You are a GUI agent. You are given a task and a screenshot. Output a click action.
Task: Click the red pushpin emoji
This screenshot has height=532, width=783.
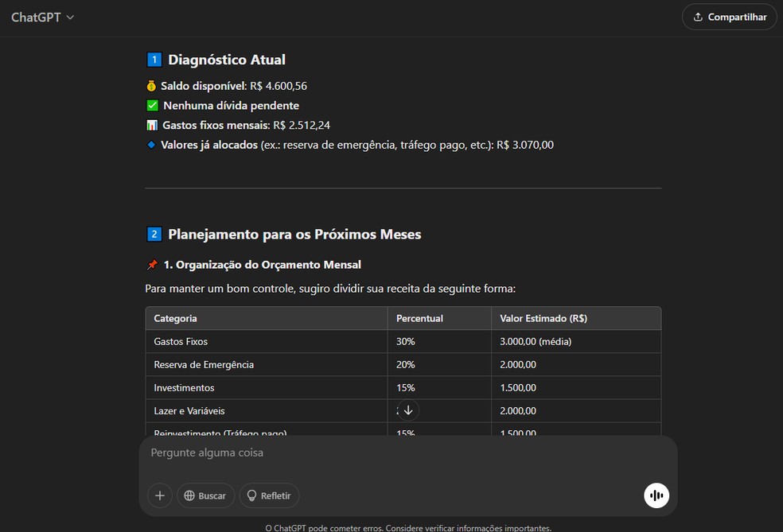[152, 265]
